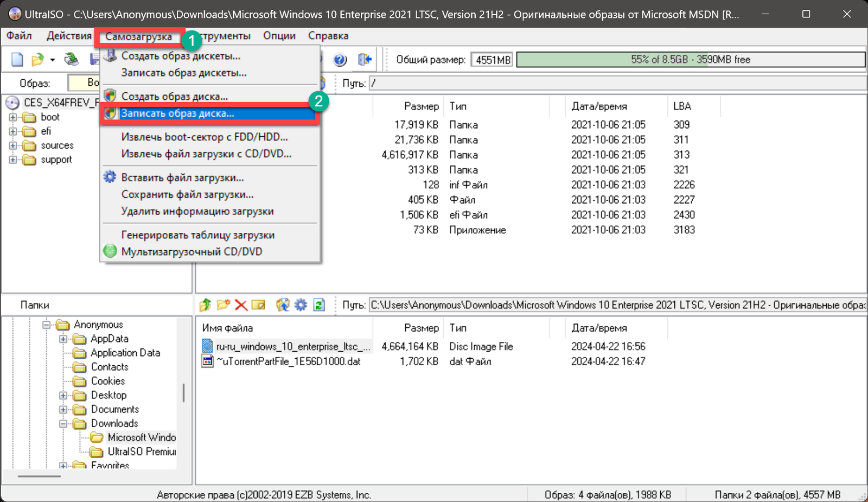The width and height of the screenshot is (868, 502).
Task: Click the total size 4551MB field
Action: point(493,60)
